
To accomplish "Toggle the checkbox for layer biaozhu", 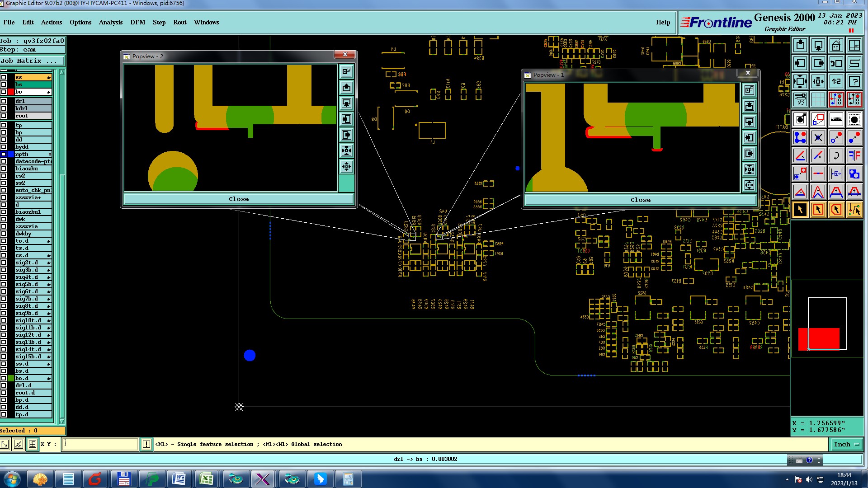I will point(4,169).
